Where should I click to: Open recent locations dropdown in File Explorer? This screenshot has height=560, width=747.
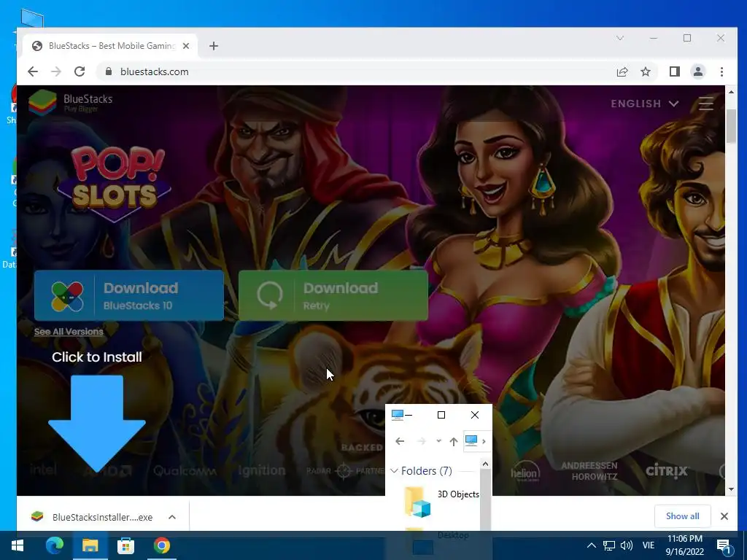click(438, 441)
